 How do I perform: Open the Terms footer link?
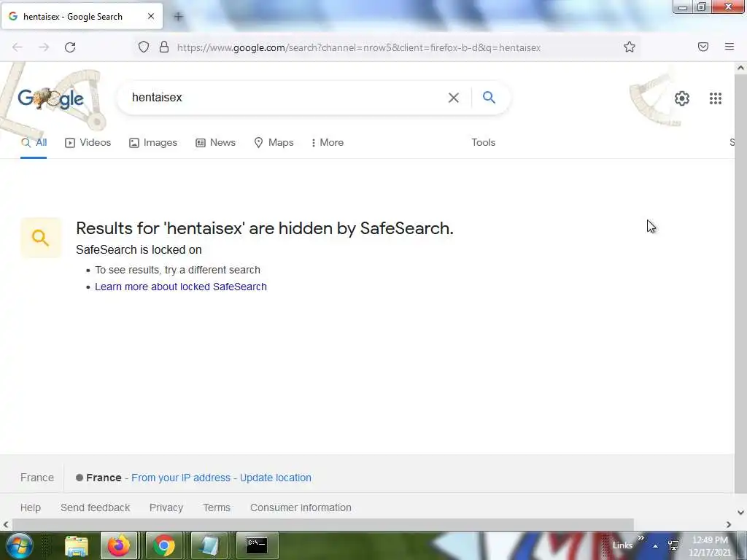click(216, 507)
